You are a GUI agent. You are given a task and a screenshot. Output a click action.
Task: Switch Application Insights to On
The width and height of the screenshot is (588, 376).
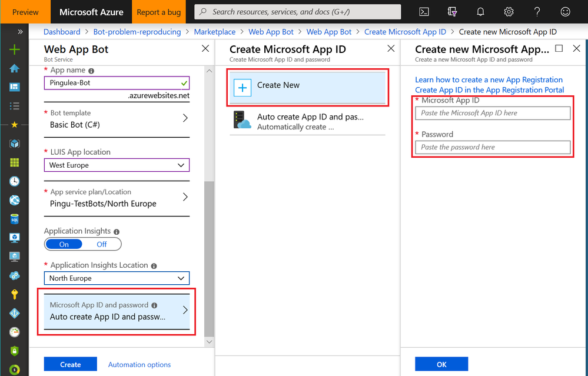[x=64, y=244]
